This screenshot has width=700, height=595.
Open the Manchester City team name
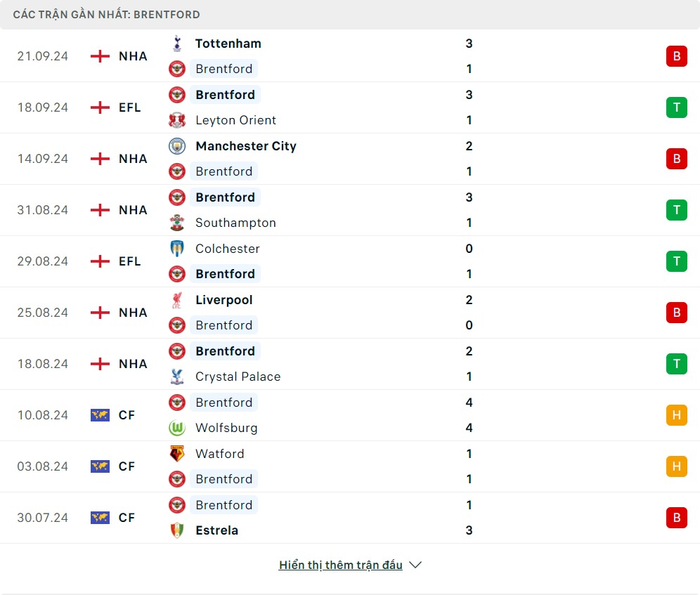click(x=246, y=146)
